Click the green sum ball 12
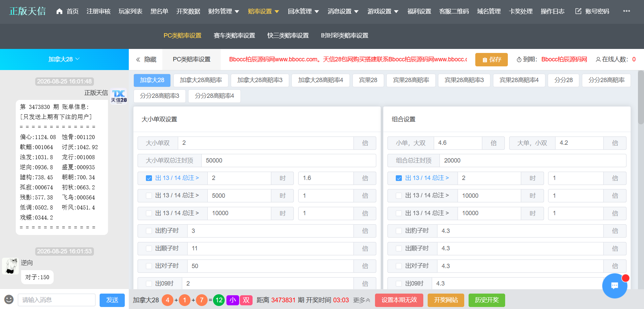Image resolution: width=644 pixels, height=309 pixels. point(219,300)
